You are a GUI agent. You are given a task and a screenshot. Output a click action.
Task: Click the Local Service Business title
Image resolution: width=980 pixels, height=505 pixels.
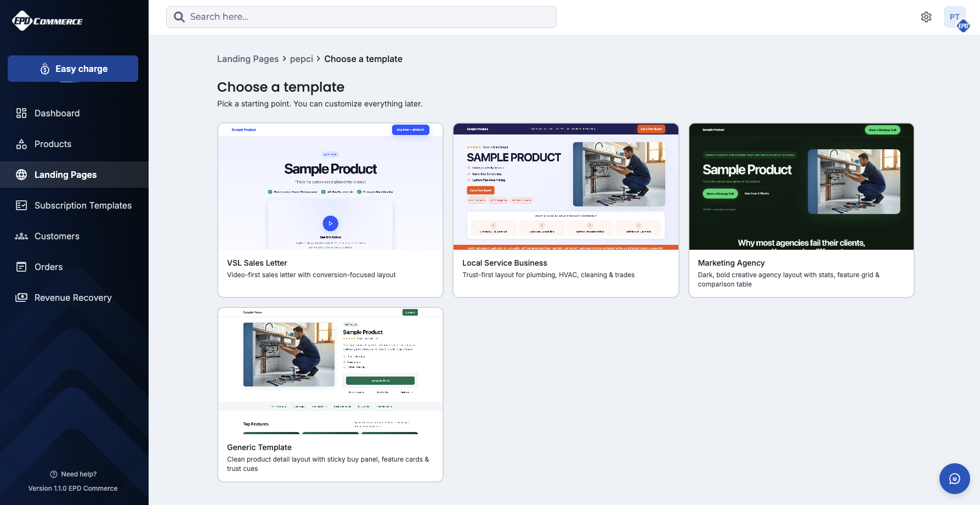point(505,263)
